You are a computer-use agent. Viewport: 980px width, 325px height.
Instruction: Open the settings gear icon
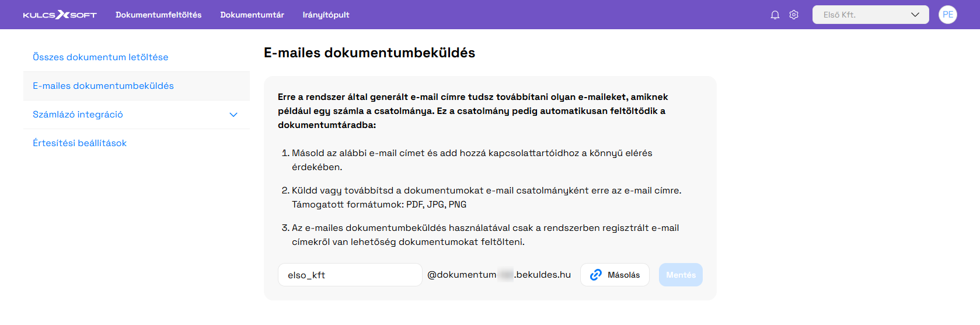pyautogui.click(x=793, y=15)
